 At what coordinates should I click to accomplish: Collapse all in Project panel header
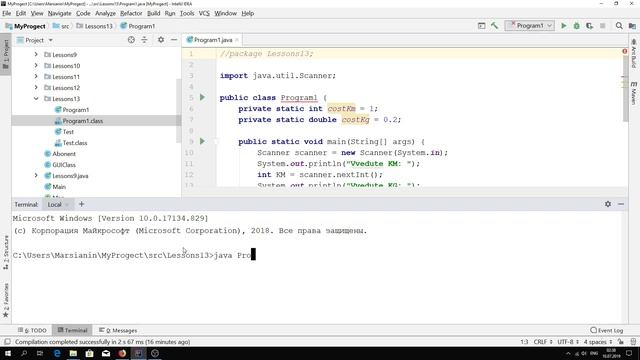(144, 40)
